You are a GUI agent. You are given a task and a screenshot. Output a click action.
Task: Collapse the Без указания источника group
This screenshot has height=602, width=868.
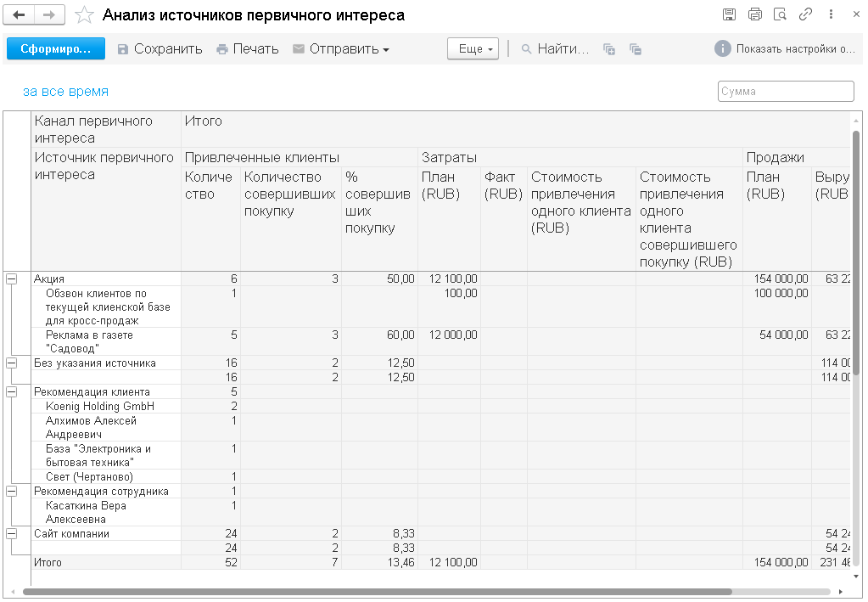11,363
